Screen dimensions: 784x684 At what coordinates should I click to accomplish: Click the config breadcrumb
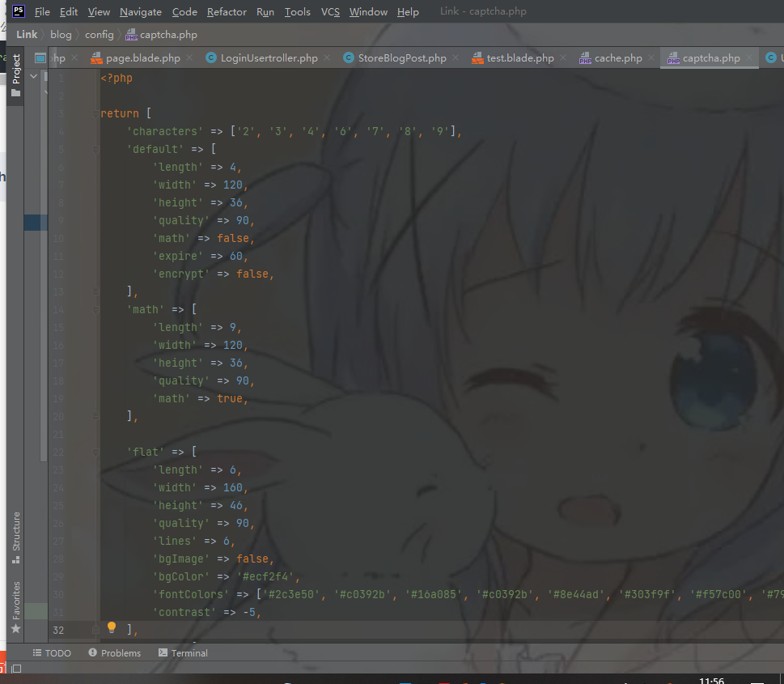[x=99, y=35]
